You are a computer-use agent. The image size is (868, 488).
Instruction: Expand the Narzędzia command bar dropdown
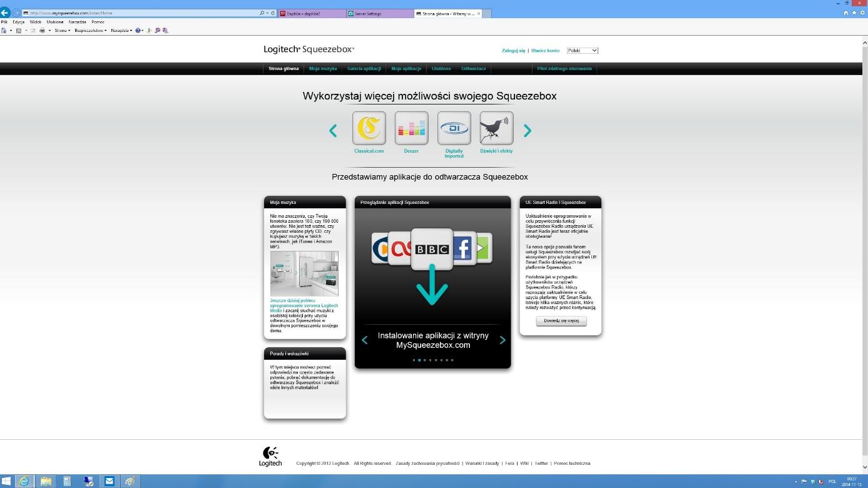121,30
